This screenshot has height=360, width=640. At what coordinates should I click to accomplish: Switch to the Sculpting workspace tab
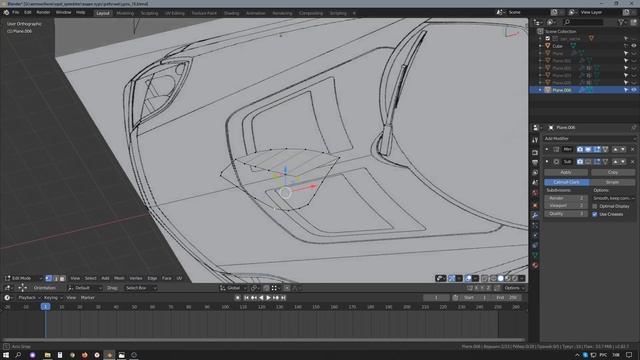click(x=149, y=13)
